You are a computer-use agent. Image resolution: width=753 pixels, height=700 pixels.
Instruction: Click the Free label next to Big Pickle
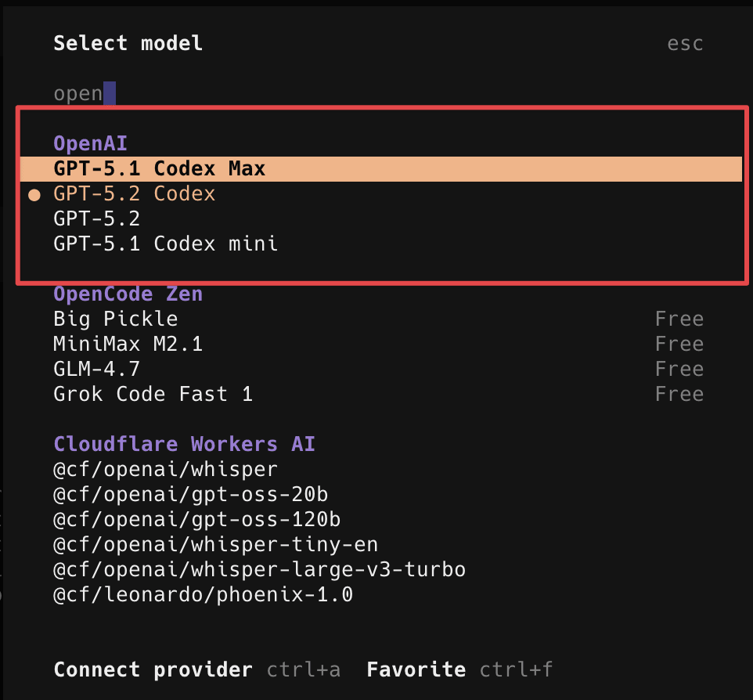(x=679, y=319)
